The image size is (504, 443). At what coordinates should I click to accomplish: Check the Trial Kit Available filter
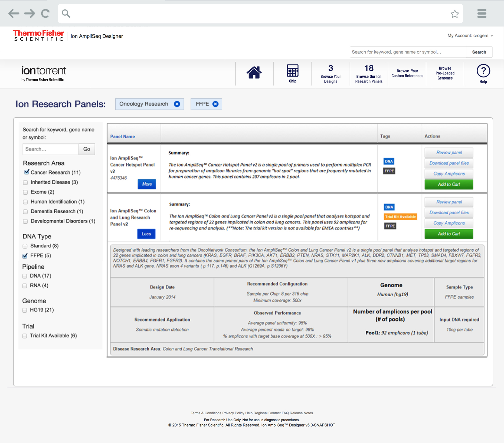click(x=25, y=336)
